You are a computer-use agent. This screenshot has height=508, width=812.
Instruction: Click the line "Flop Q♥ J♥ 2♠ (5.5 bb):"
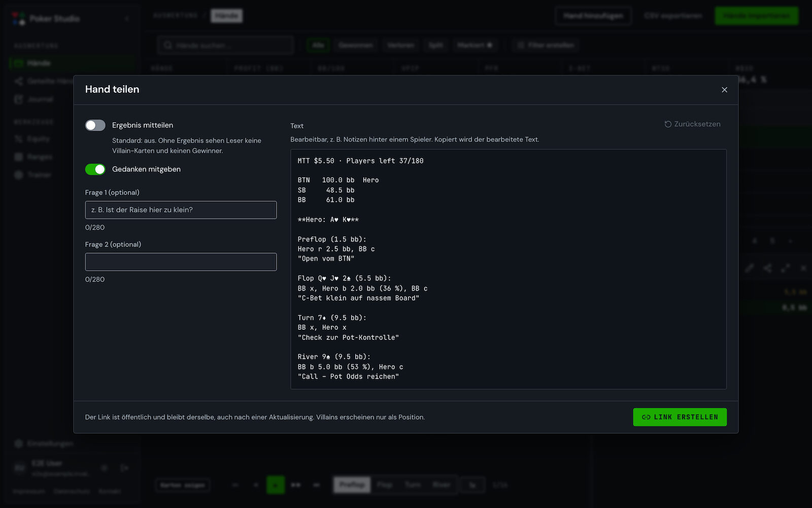(344, 278)
